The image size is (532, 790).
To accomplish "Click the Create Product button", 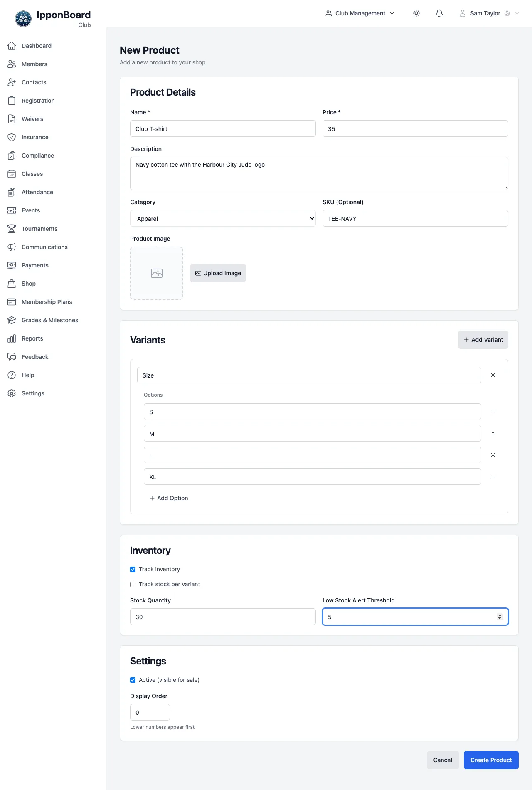I will [491, 760].
